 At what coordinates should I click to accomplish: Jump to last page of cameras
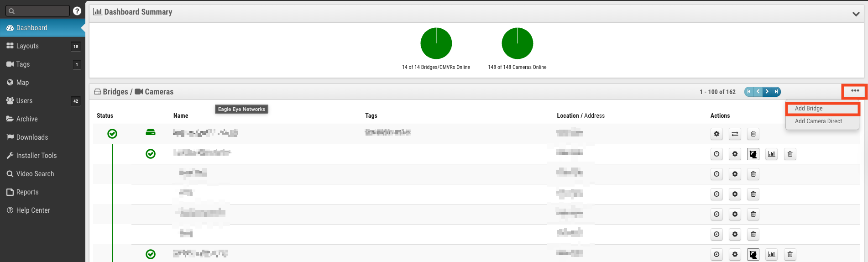[776, 92]
